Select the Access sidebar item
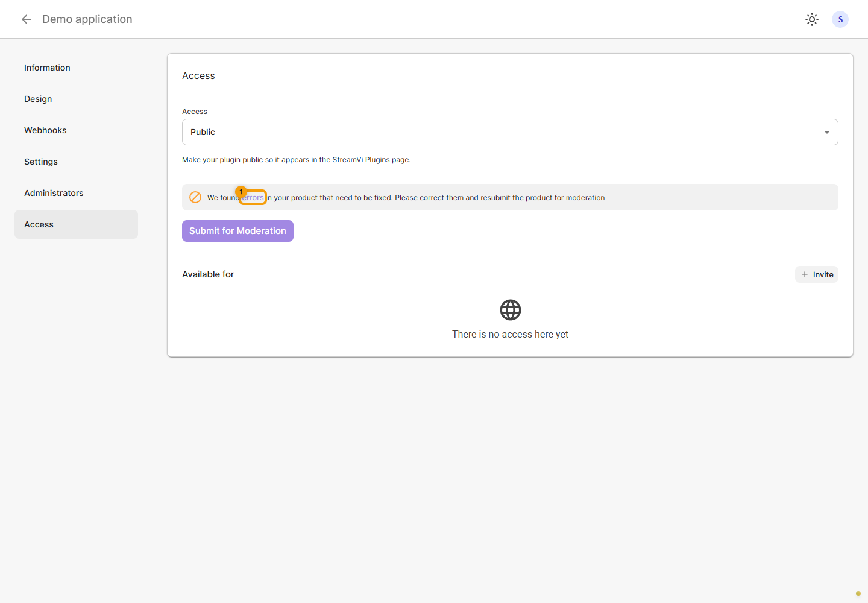 (76, 224)
